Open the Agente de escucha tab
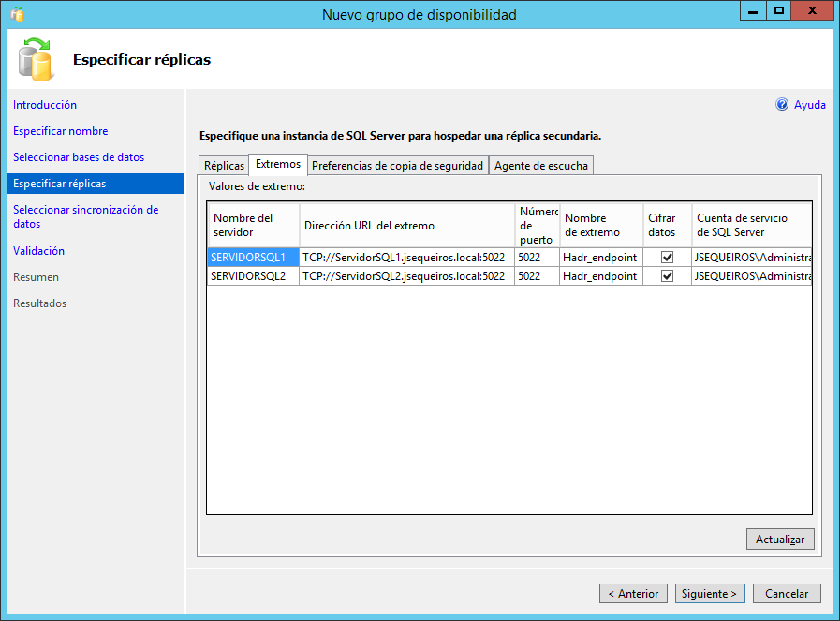This screenshot has width=840, height=621. [541, 164]
